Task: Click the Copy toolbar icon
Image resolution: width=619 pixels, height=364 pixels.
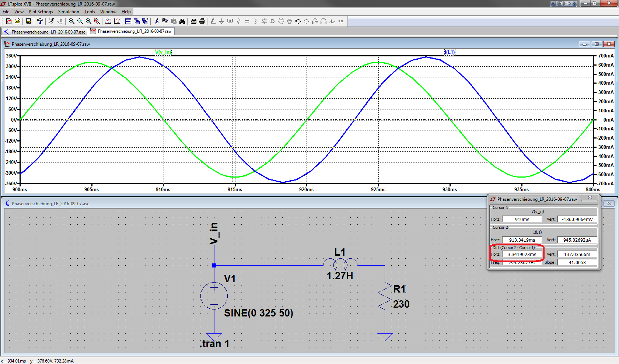Action: click(x=165, y=21)
